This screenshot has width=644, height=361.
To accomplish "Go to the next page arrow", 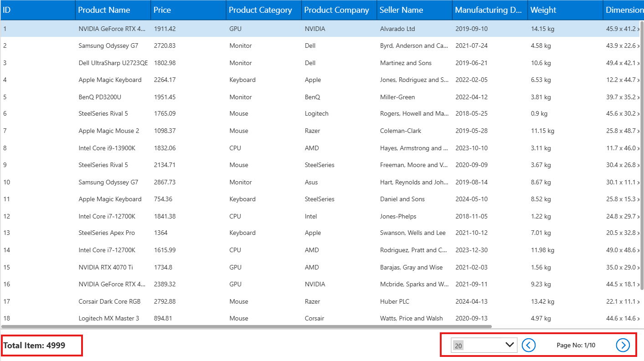I will tap(623, 345).
